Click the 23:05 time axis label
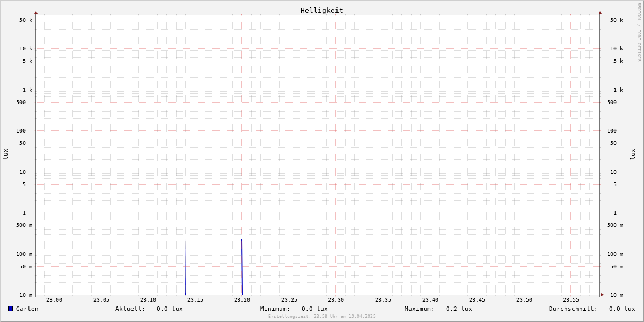644x322 pixels. (101, 300)
